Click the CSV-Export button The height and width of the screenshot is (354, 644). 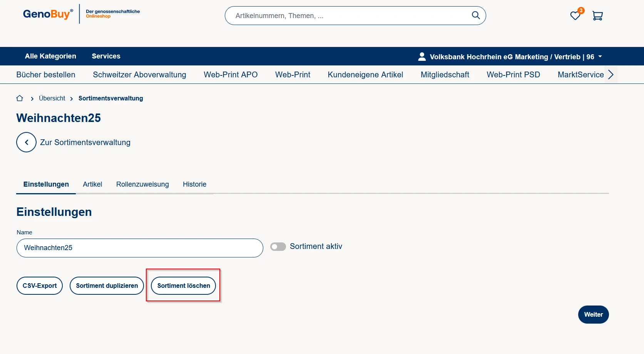point(40,286)
